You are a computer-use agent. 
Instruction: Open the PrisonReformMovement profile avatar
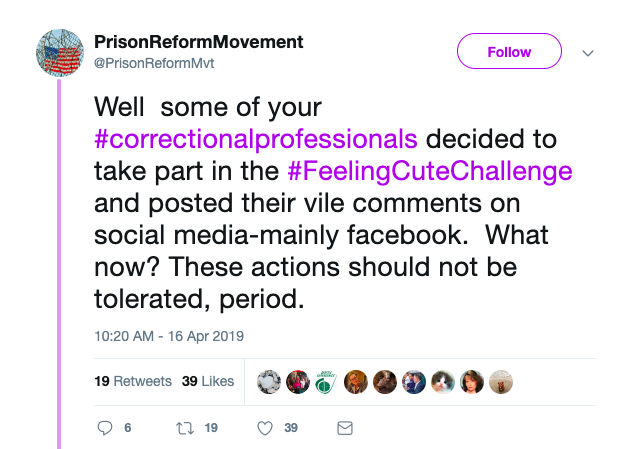click(x=60, y=53)
